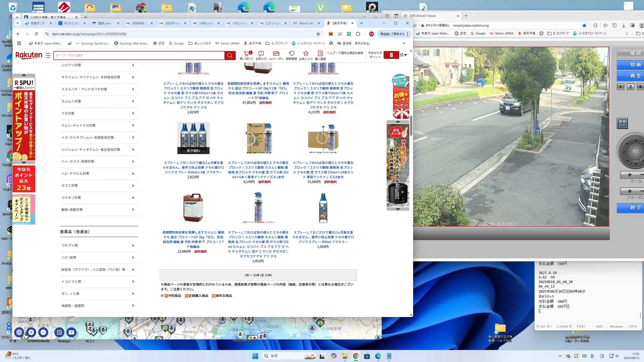Click the Rakuten keyword search field
Viewport: 644px width, 362px height.
[x=139, y=55]
